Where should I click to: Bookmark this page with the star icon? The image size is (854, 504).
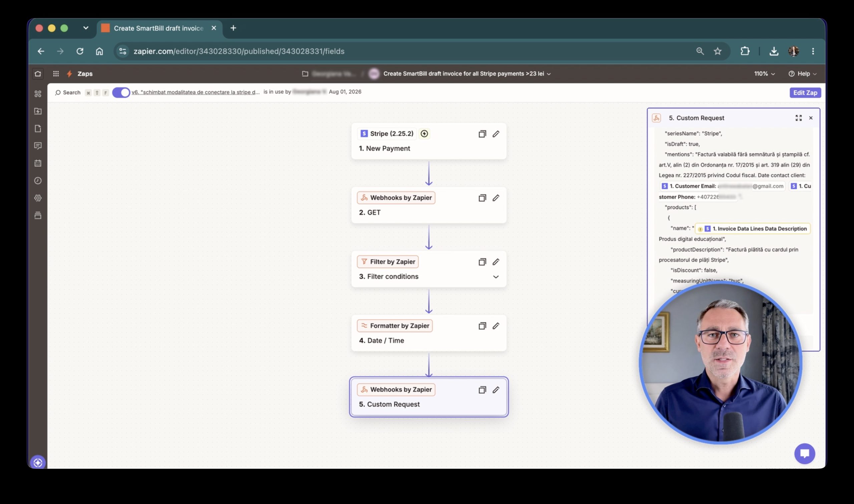pos(718,51)
